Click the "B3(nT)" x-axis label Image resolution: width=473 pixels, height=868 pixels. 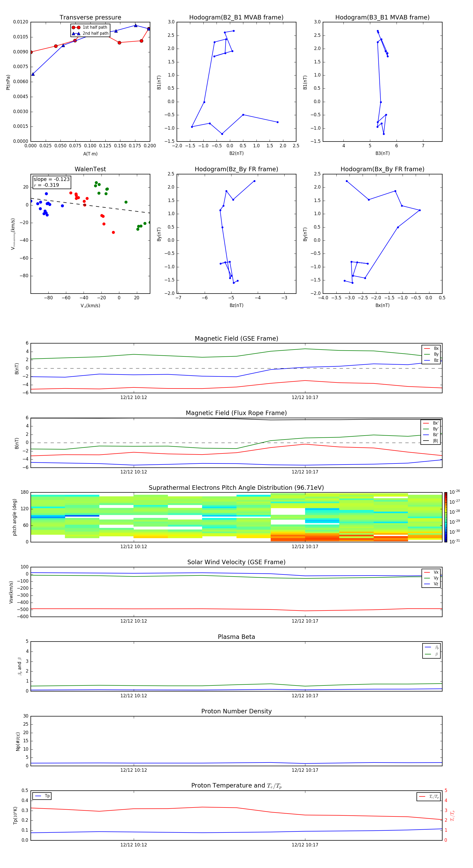[382, 154]
